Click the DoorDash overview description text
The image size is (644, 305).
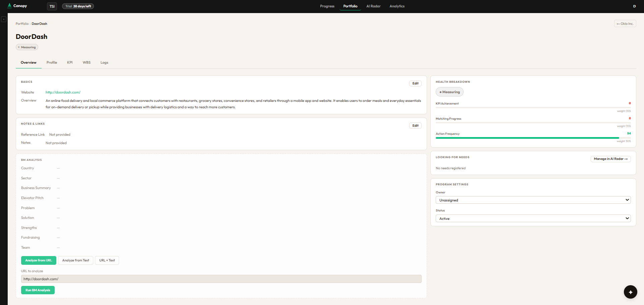pos(233,104)
